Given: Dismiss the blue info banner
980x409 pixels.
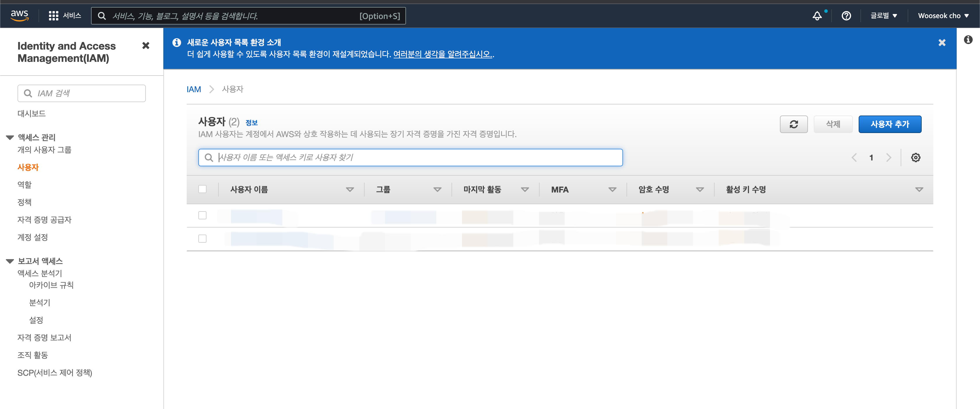Looking at the screenshot, I should tap(942, 43).
